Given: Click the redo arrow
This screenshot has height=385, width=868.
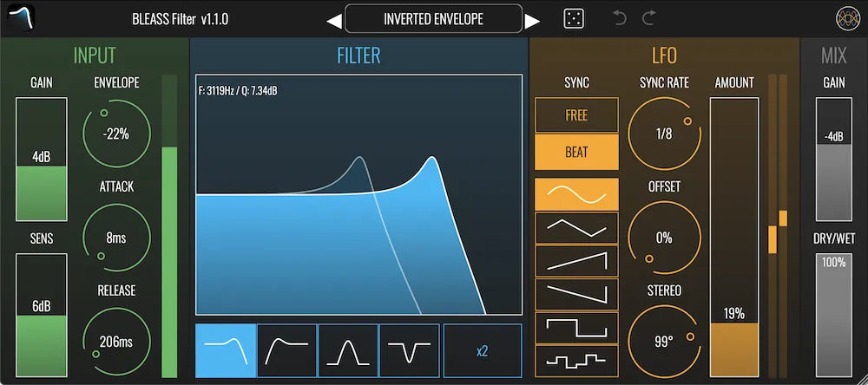Looking at the screenshot, I should tap(648, 18).
